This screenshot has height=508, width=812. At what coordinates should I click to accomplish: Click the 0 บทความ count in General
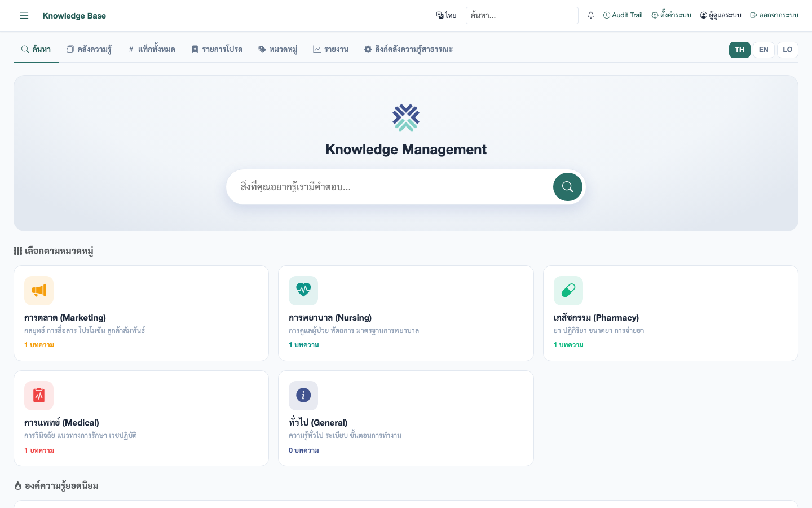click(304, 450)
